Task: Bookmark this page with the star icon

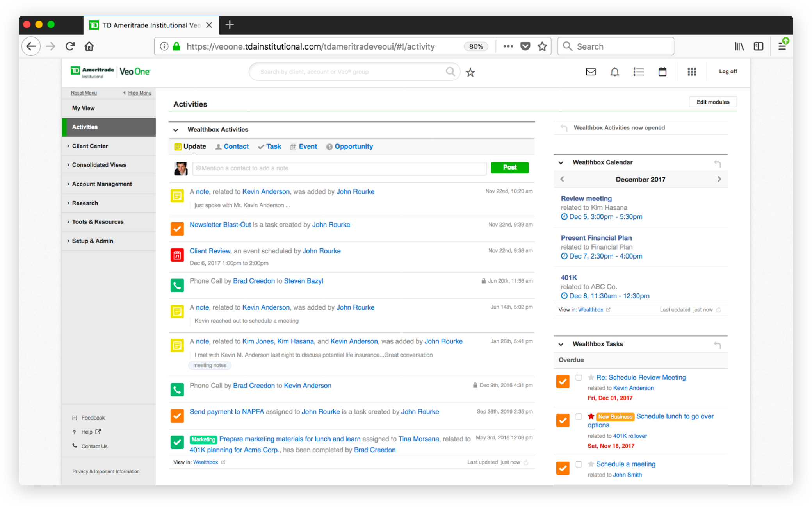Action: coord(542,46)
